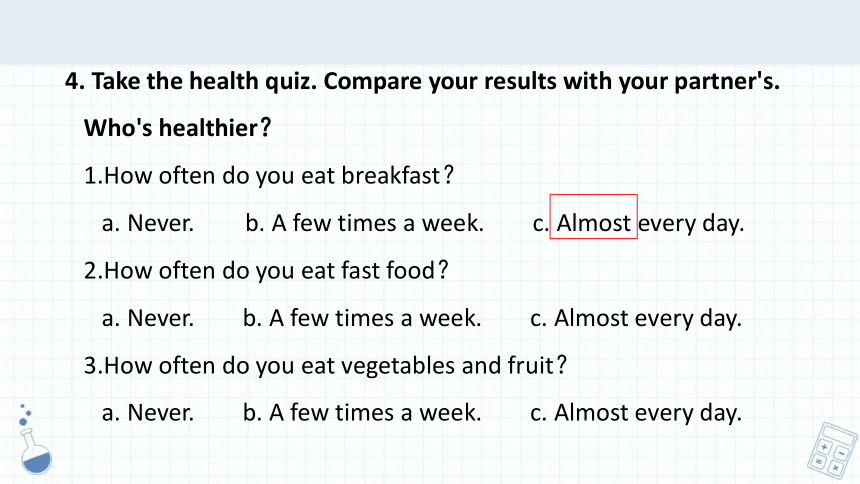Click the 'Take the health quiz' heading
Viewport: 860px width, 484px height.
(x=422, y=81)
